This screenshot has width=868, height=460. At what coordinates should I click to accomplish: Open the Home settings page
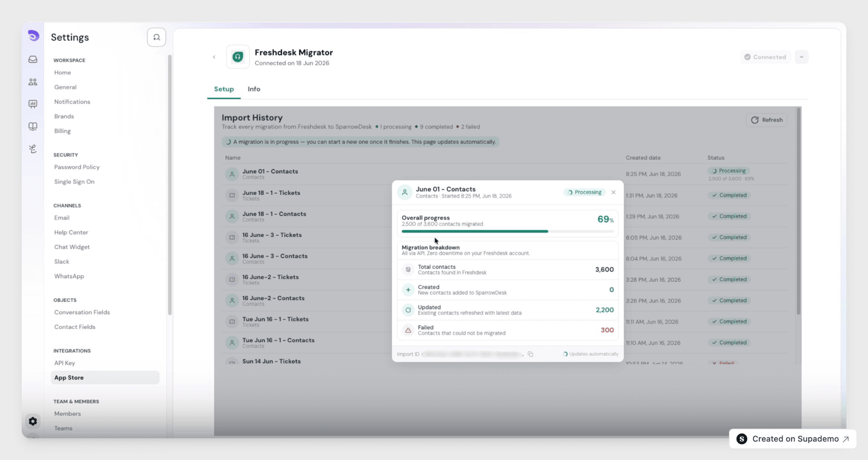tap(63, 72)
